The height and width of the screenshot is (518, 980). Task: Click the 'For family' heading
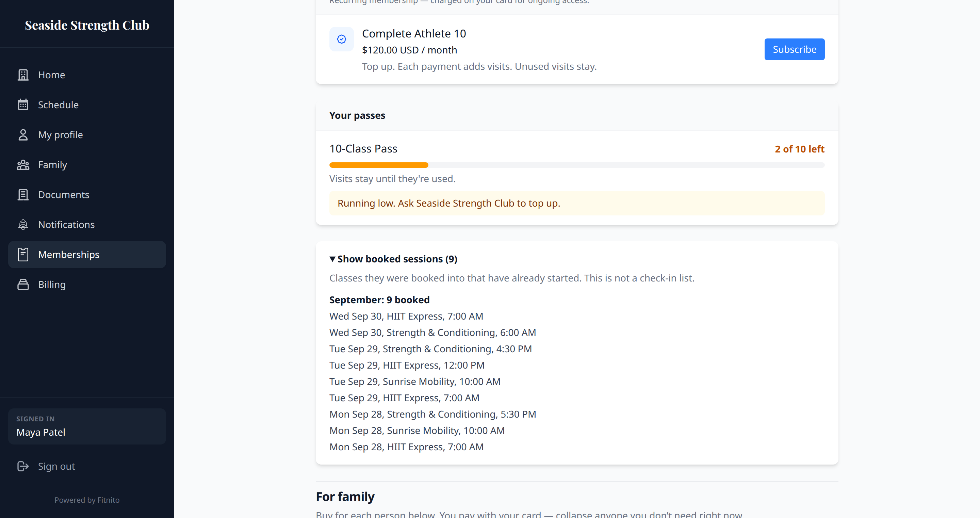pos(345,497)
